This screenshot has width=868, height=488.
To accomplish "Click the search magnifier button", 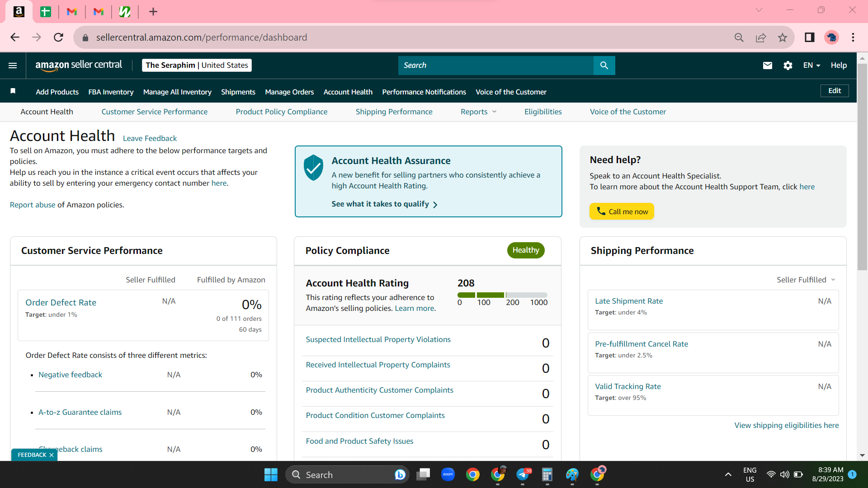I will [604, 66].
